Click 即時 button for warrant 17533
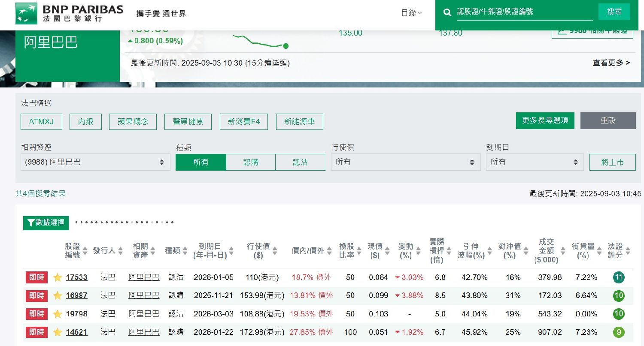 coord(37,277)
